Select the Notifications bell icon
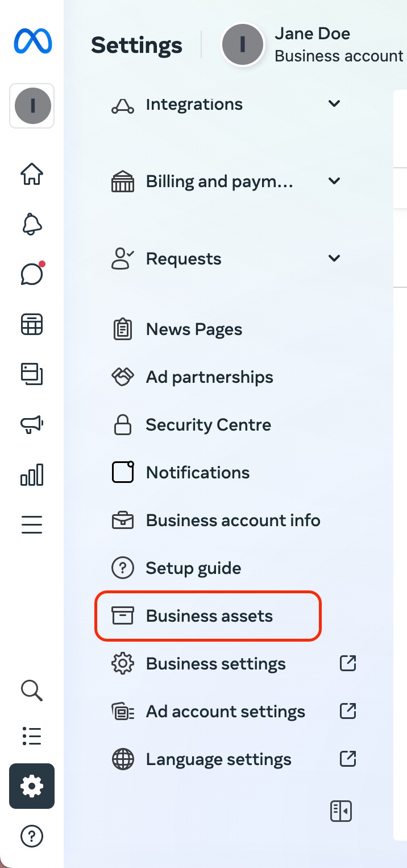The height and width of the screenshot is (868, 407). pos(31,224)
